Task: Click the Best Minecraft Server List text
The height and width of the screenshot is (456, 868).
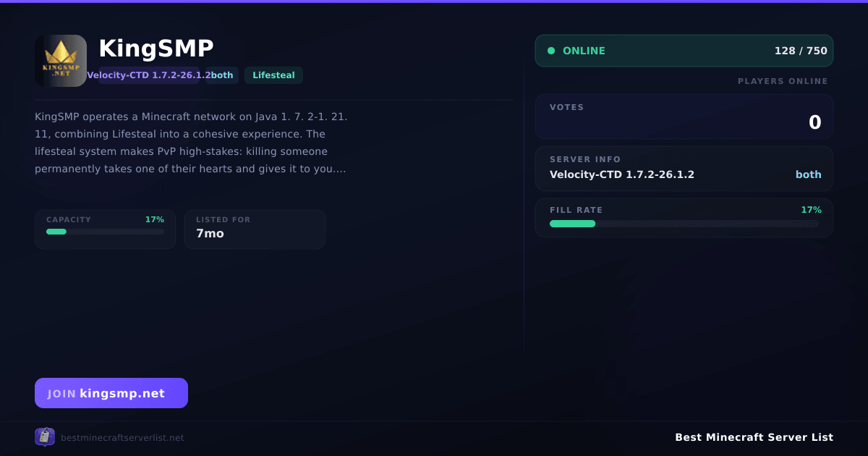Action: click(754, 437)
